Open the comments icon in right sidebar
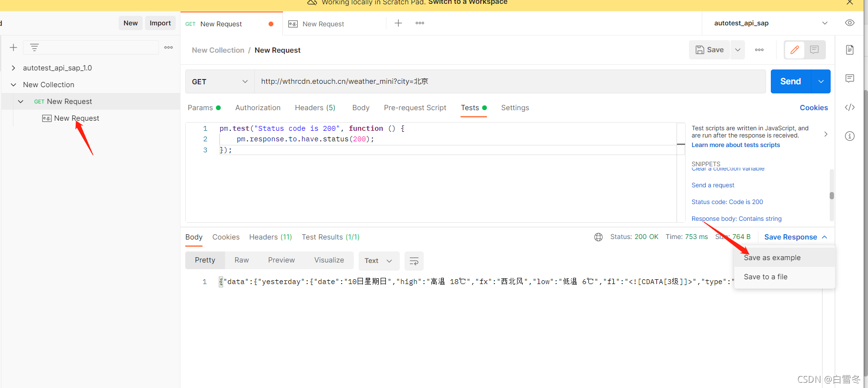 click(850, 79)
